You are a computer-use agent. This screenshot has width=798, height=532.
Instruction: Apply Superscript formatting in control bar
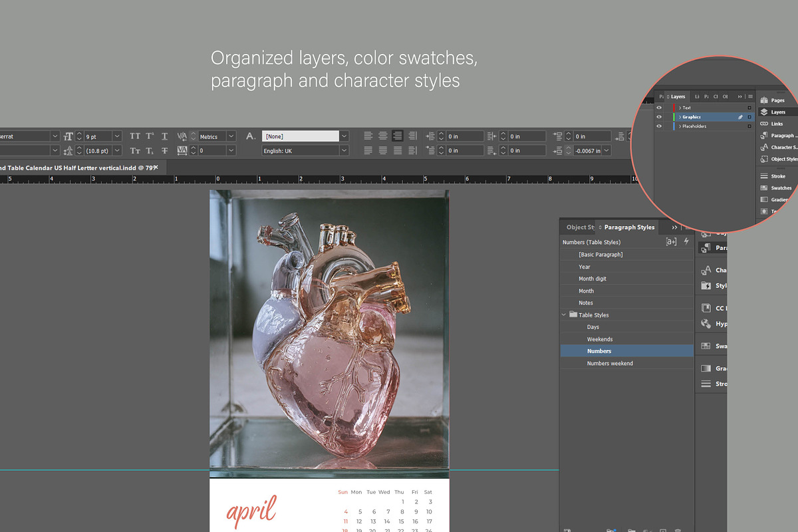tap(150, 136)
